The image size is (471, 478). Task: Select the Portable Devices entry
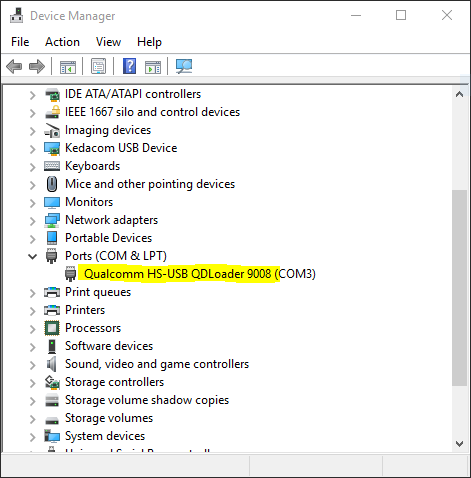coord(108,238)
